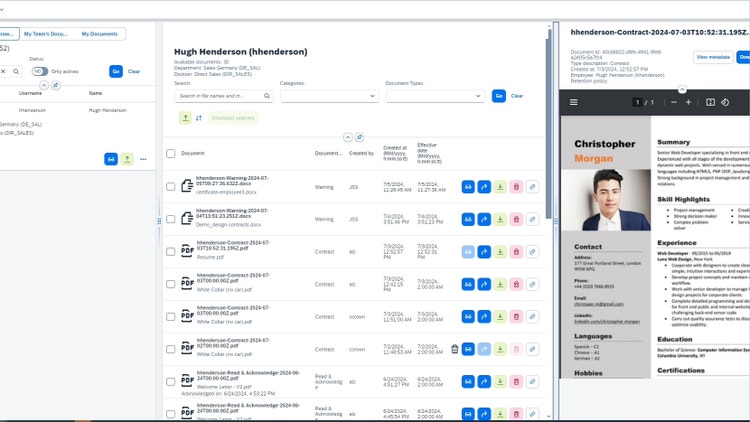The height and width of the screenshot is (422, 750).
Task: Switch to My Documents tab
Action: coord(99,34)
